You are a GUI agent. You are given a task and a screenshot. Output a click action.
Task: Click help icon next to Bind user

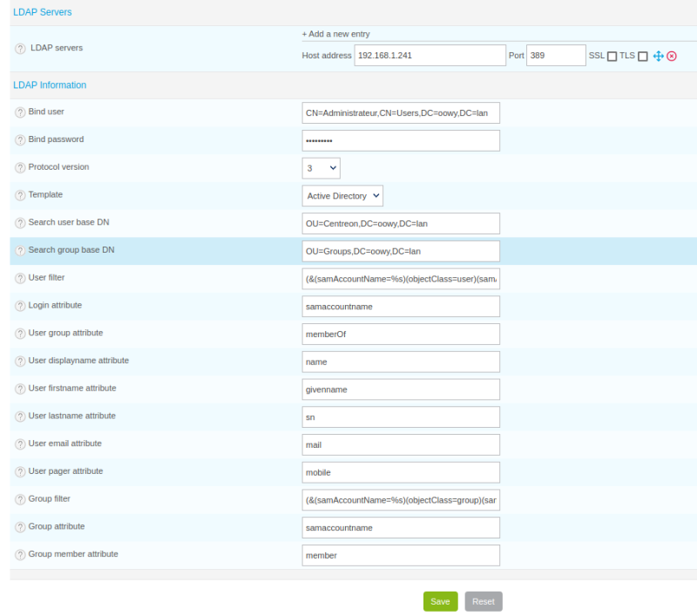tap(20, 112)
